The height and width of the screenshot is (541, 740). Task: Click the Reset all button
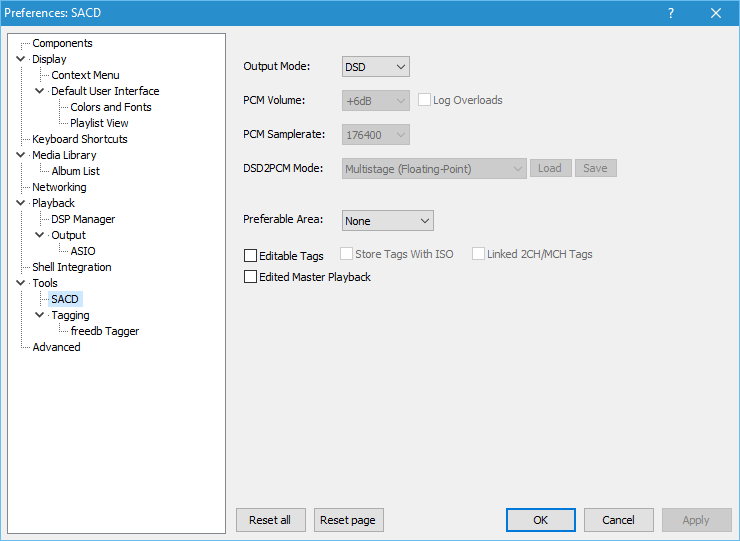270,520
